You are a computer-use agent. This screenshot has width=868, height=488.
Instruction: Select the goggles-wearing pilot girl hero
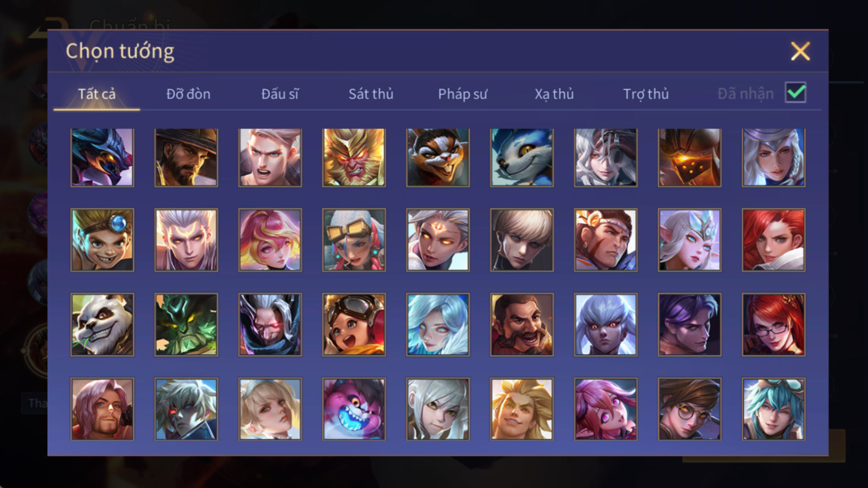click(x=354, y=324)
